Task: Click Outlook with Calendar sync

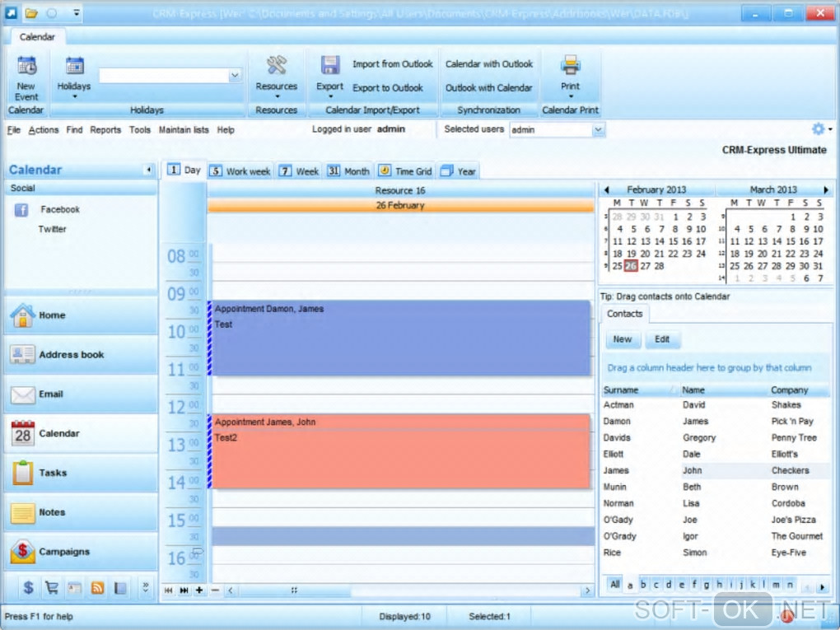Action: [x=488, y=88]
